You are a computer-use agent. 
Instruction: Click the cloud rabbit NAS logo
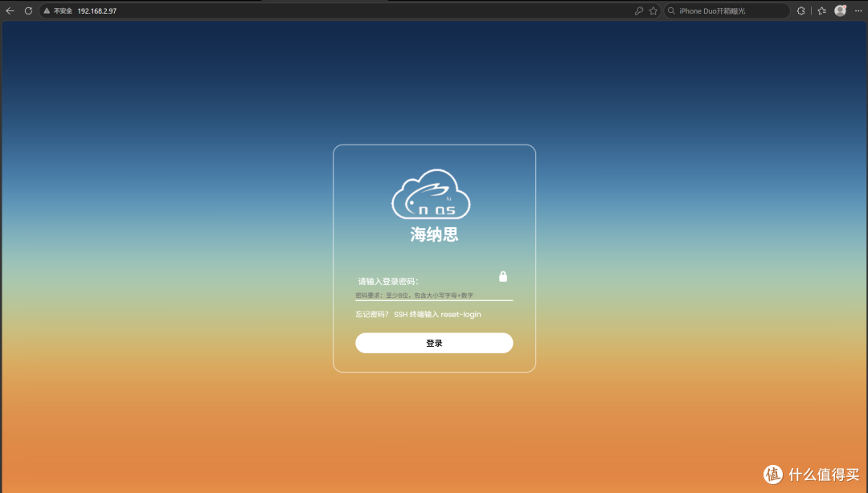[x=431, y=194]
